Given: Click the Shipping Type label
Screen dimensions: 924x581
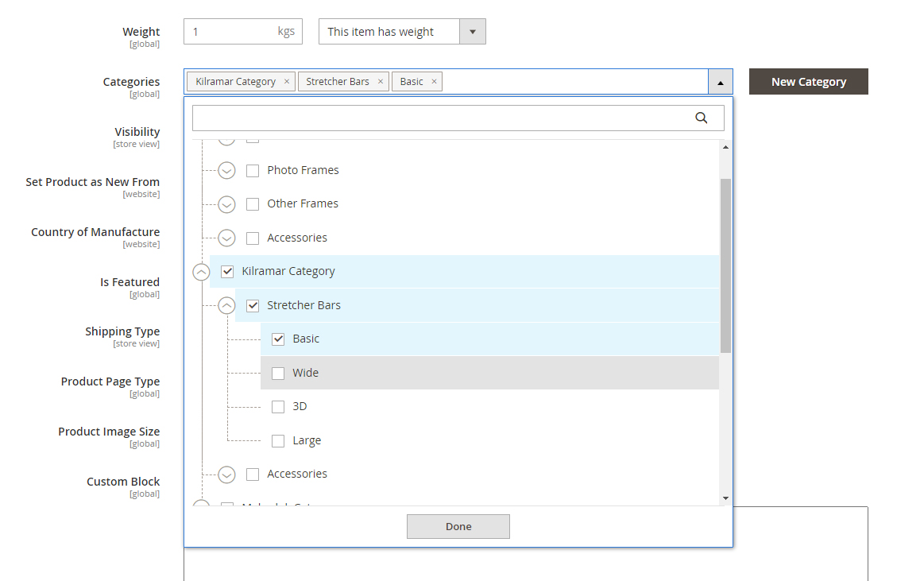Looking at the screenshot, I should pos(122,331).
